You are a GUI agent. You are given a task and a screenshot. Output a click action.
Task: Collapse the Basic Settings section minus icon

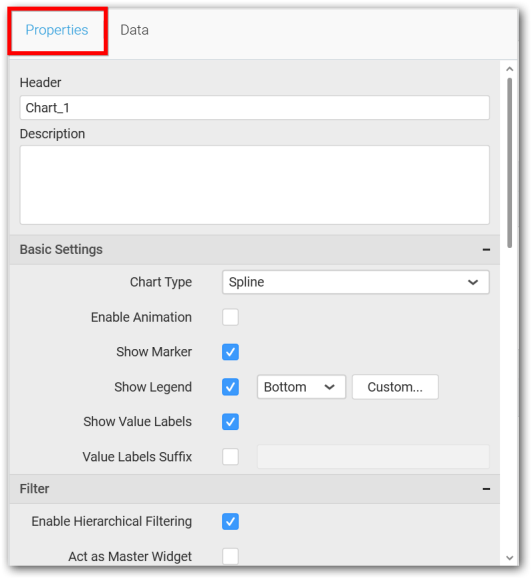486,250
